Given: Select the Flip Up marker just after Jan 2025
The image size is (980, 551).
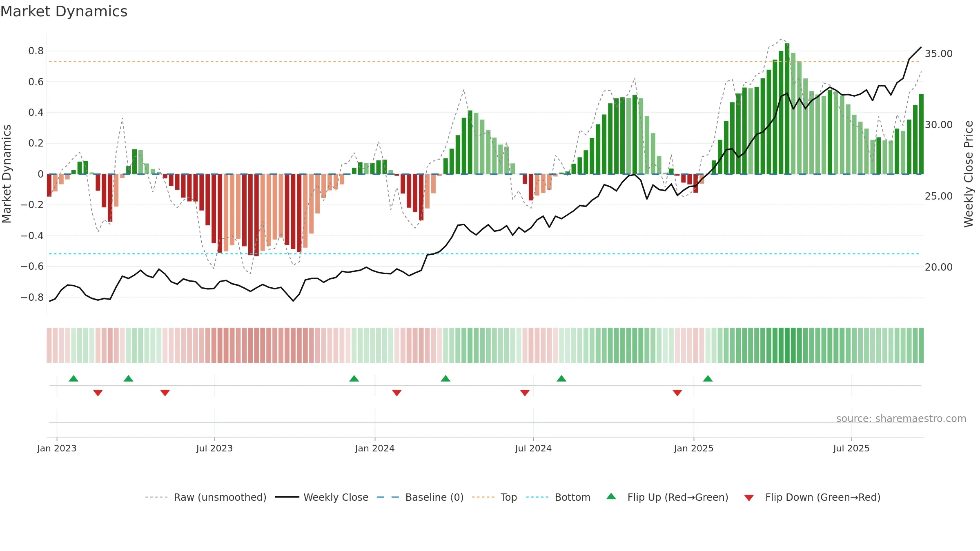Looking at the screenshot, I should [708, 378].
